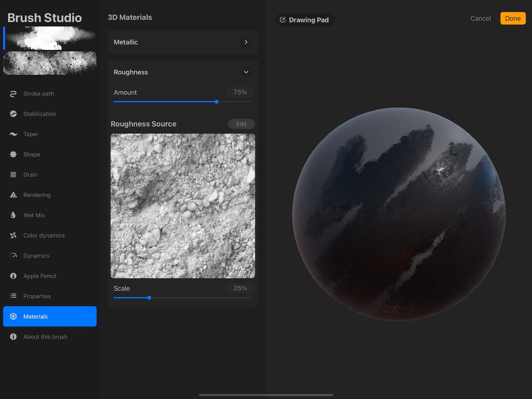
Task: Open About this brush section
Action: coord(45,337)
